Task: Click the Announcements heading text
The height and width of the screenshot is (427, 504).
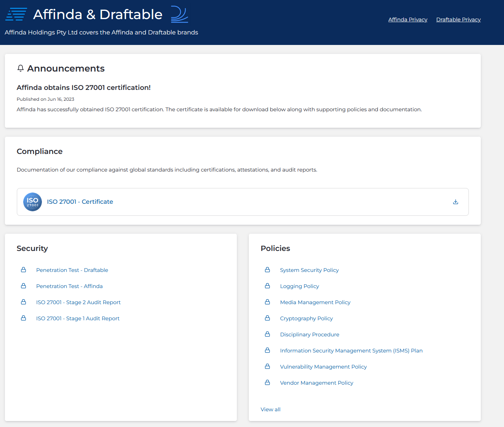Action: (66, 69)
